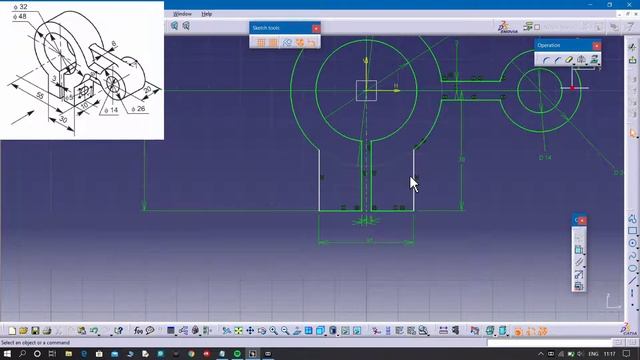Select the Trim eraser tool in Operation
The height and width of the screenshot is (360, 640).
point(569,60)
